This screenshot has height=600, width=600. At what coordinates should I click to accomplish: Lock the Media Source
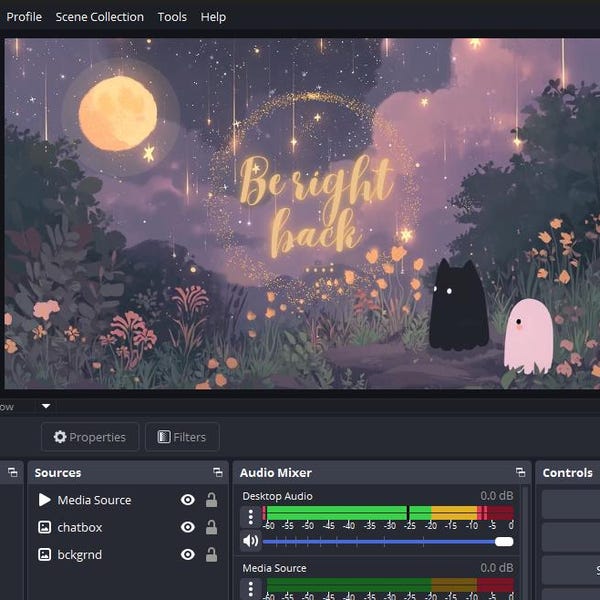point(212,500)
